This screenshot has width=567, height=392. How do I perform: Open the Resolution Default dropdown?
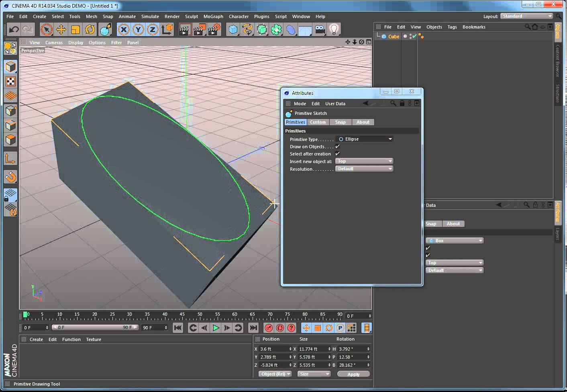(x=364, y=169)
